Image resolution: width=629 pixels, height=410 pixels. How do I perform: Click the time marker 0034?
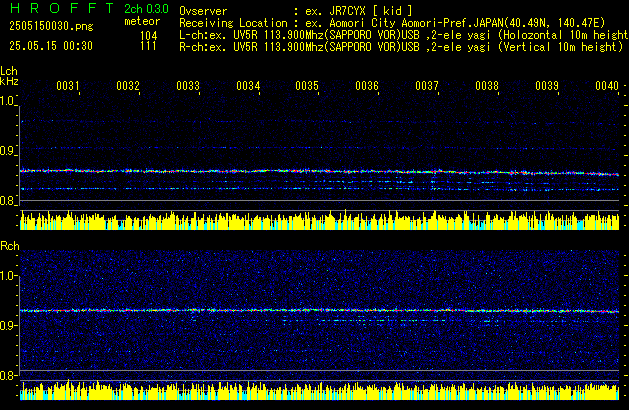(248, 86)
